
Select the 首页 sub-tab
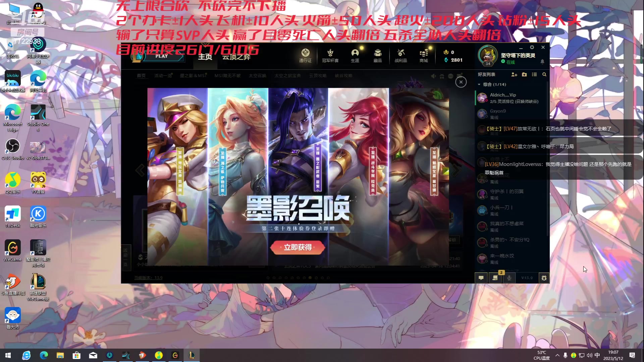141,76
